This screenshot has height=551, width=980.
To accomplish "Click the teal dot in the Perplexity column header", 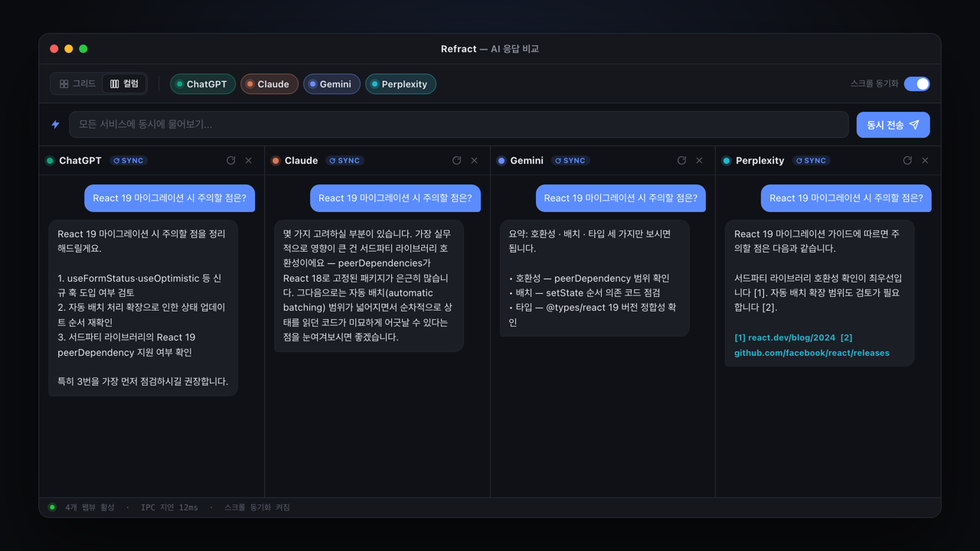I will pyautogui.click(x=727, y=161).
